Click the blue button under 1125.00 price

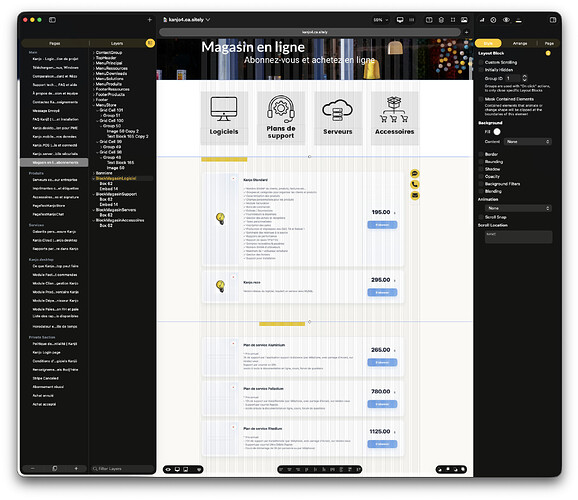[x=382, y=444]
